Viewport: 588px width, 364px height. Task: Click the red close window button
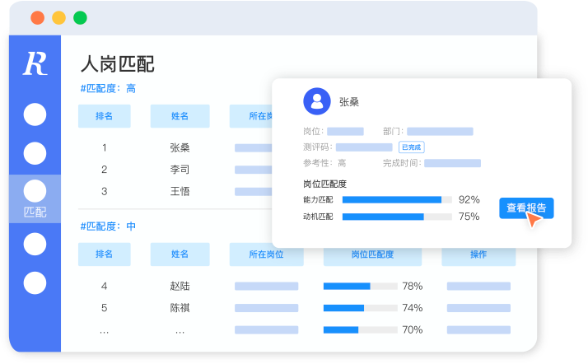pos(38,18)
